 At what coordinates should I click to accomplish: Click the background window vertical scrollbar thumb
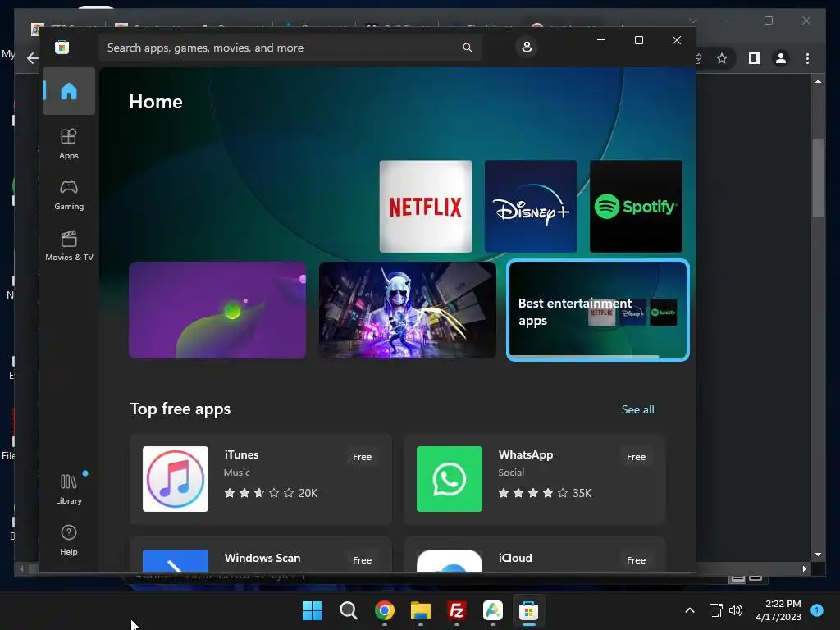click(818, 178)
